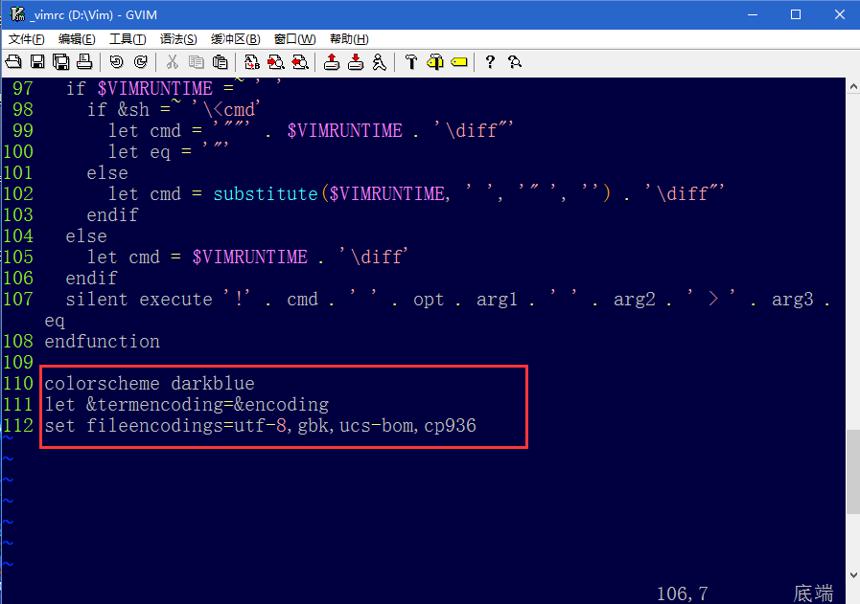This screenshot has height=604, width=860.
Task: Click the Run Make hammer icon
Action: pyautogui.click(x=411, y=62)
